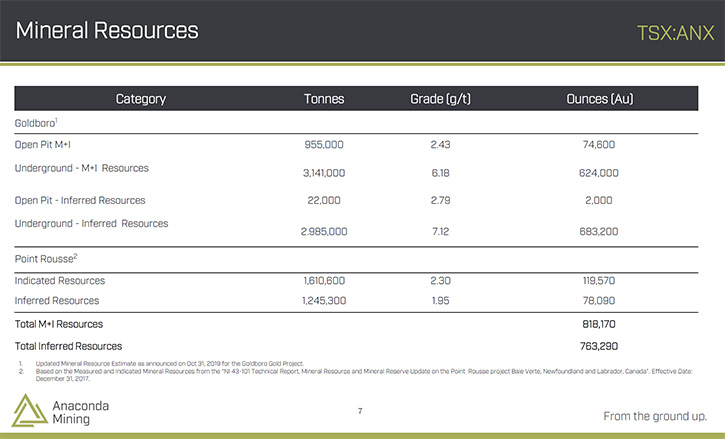The height and width of the screenshot is (439, 725).
Task: Click the 22,000 tonnes value
Action: pos(324,200)
